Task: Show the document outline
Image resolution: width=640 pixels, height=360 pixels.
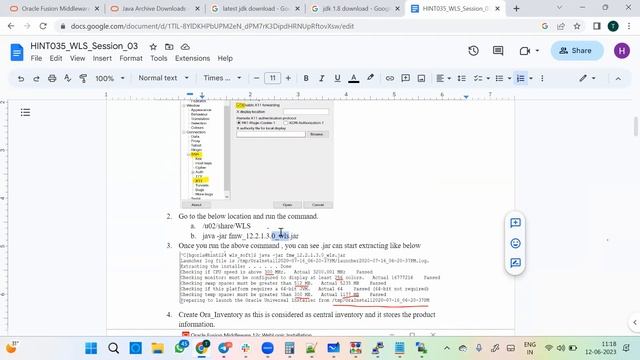Action: click(25, 112)
